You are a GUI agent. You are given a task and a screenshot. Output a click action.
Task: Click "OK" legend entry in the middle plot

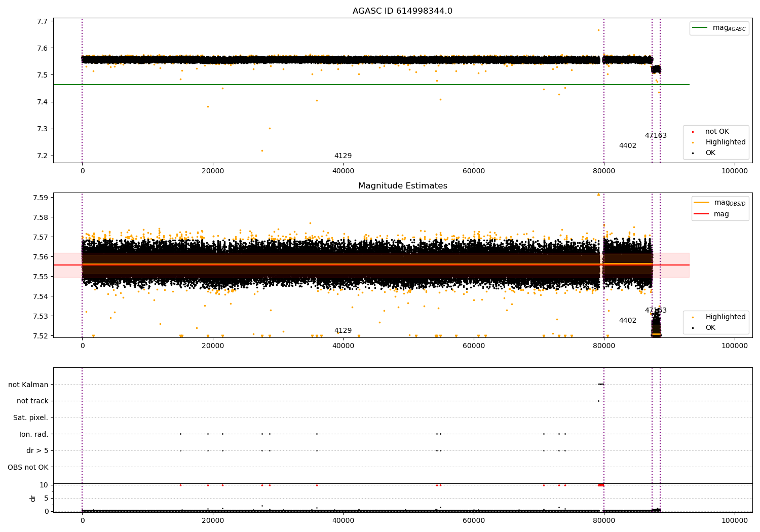710,328
